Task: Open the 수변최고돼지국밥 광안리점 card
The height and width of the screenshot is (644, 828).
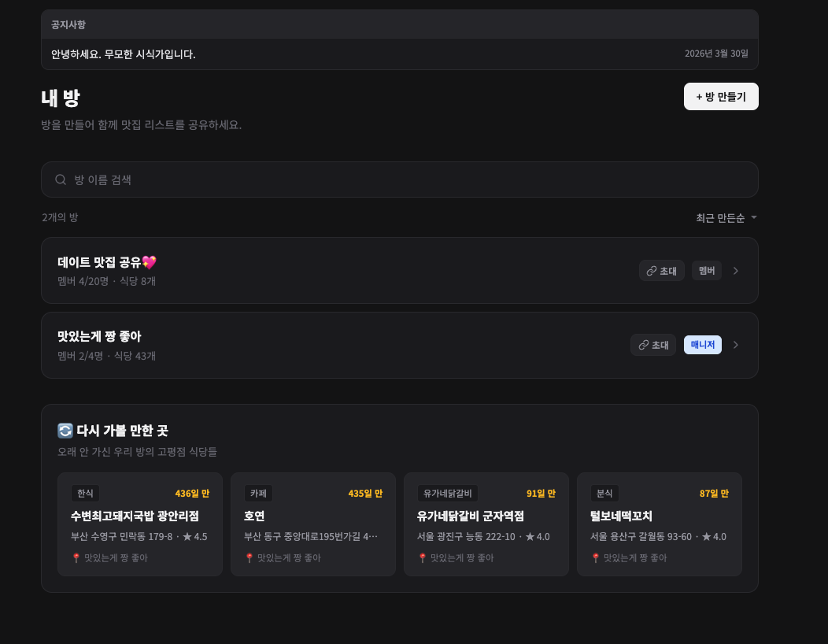Action: [x=140, y=524]
